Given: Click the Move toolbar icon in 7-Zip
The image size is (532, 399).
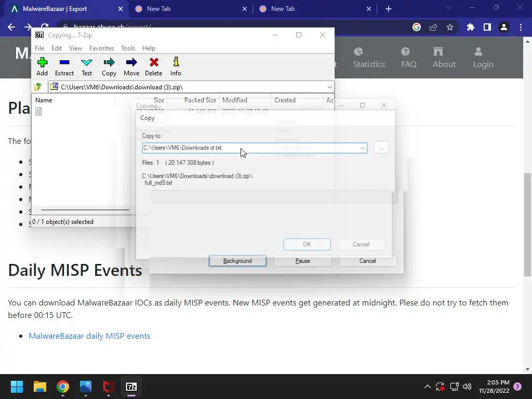Looking at the screenshot, I should [x=131, y=66].
